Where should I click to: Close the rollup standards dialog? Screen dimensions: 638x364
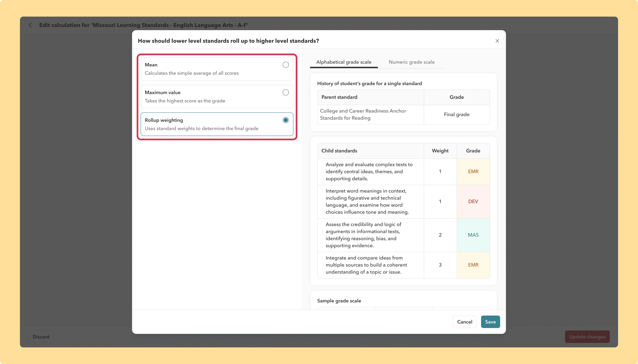497,41
